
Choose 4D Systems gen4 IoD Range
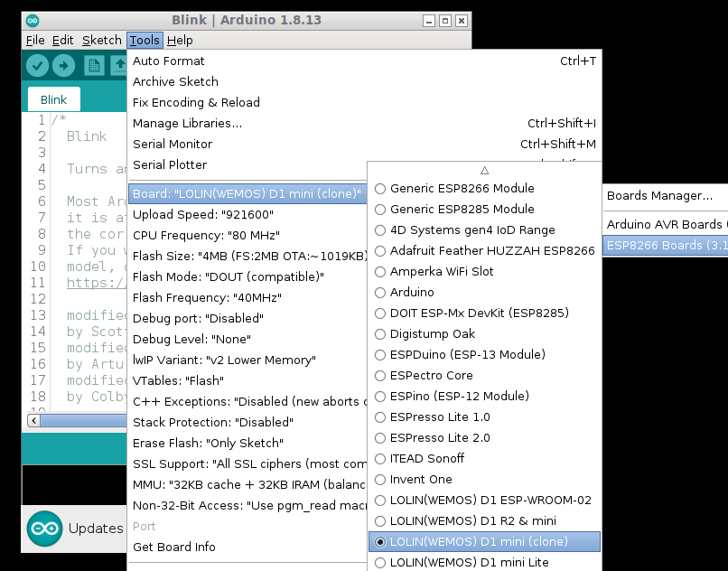[x=484, y=230]
